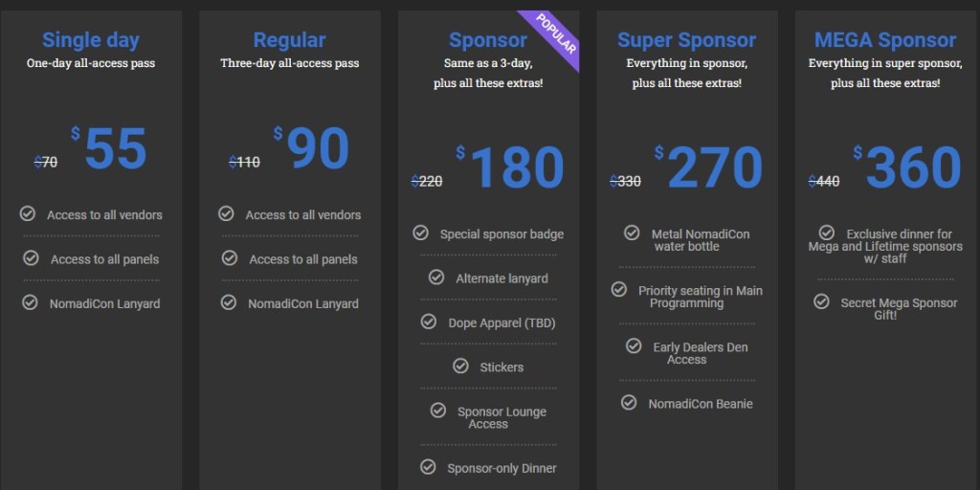Select the Single day pass title
This screenshot has width=980, height=490.
91,40
